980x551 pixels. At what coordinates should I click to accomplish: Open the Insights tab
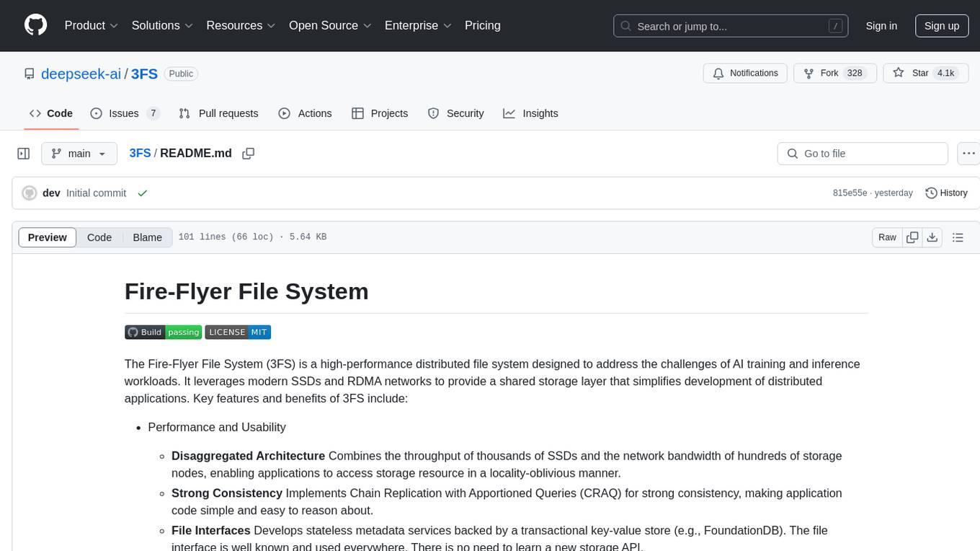click(x=531, y=113)
